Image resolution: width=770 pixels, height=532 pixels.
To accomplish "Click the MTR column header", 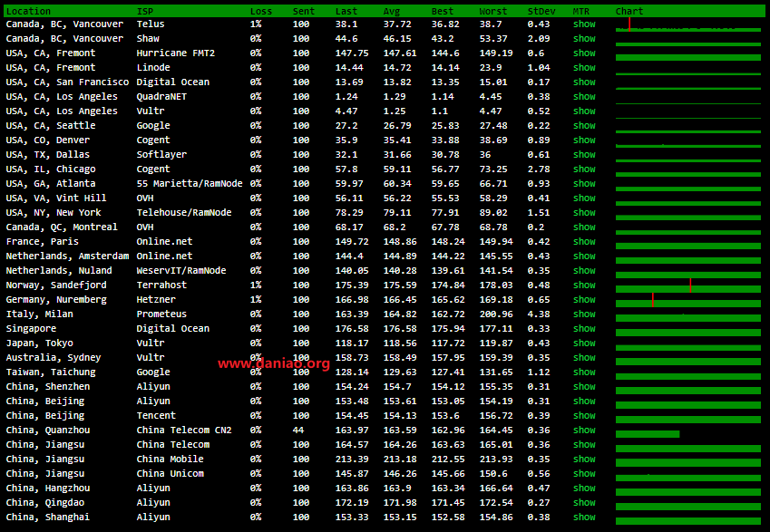I will pyautogui.click(x=581, y=11).
